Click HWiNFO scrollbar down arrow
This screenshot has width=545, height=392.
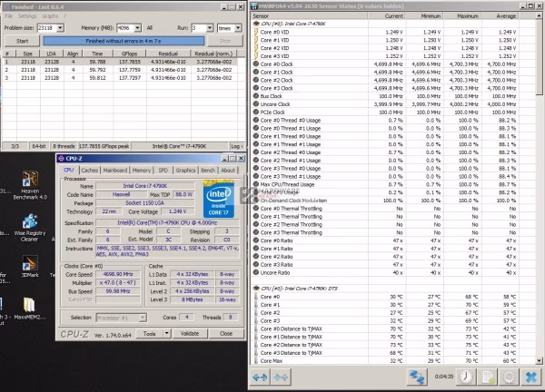point(539,361)
